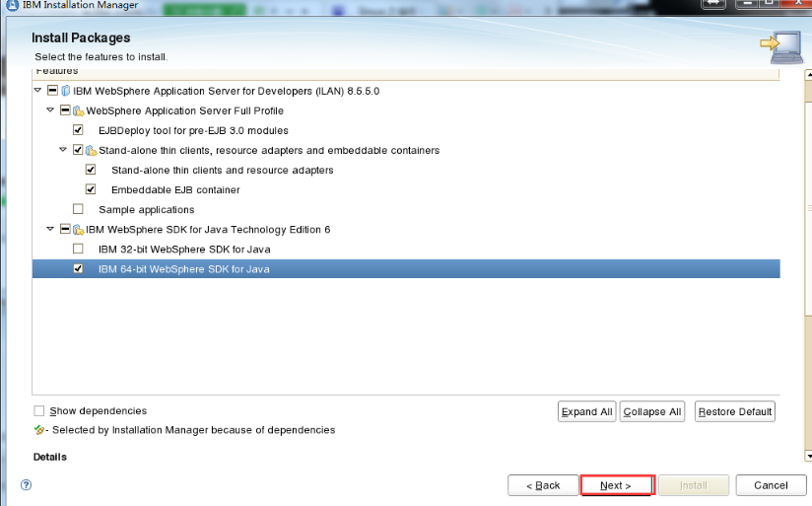Click the help question mark icon
The width and height of the screenshot is (812, 506).
26,484
